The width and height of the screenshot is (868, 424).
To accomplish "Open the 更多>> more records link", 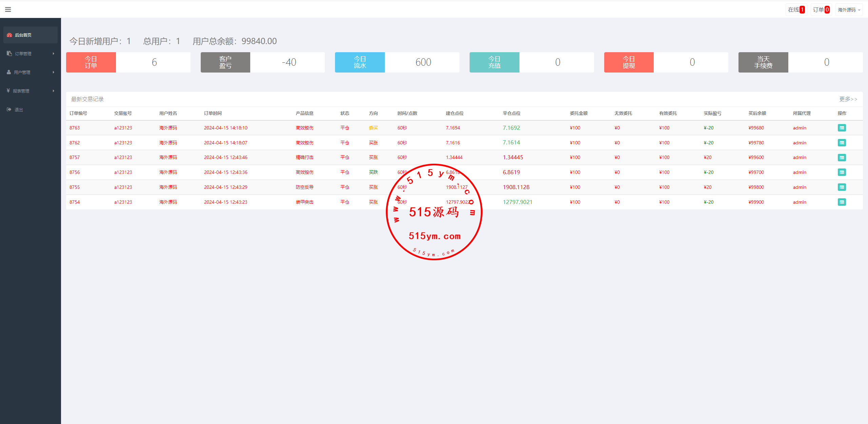I will point(848,99).
